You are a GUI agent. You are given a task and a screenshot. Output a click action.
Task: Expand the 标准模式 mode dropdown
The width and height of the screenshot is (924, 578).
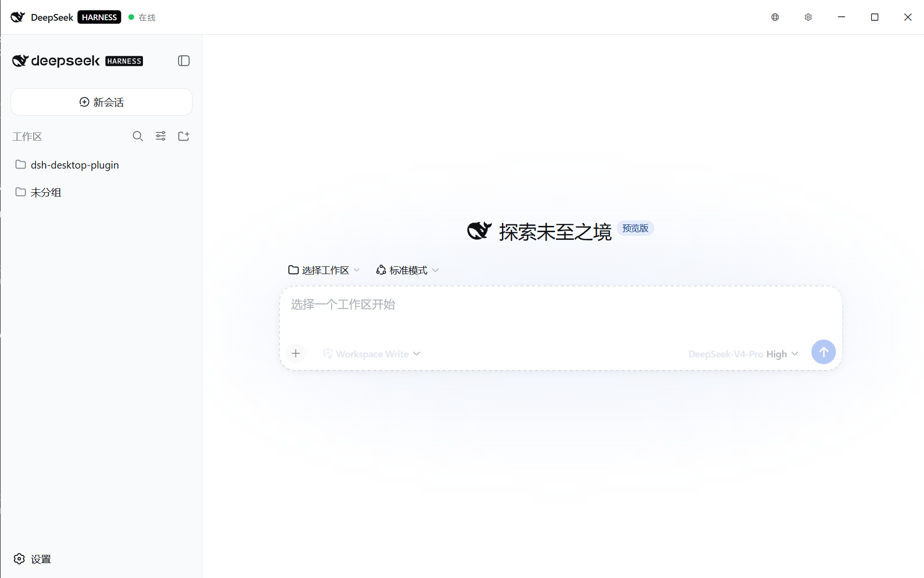point(407,270)
